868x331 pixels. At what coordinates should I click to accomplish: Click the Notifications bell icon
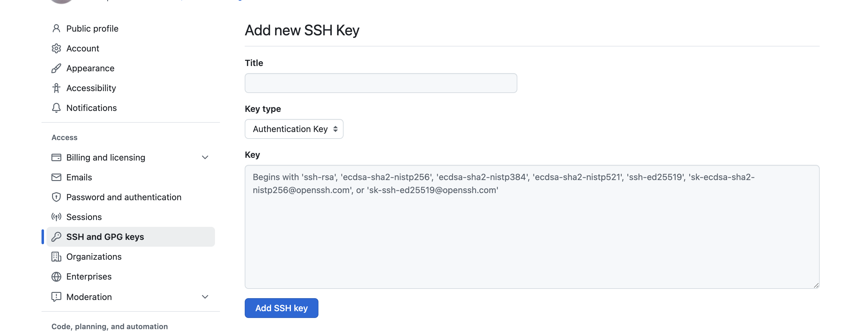coord(56,108)
